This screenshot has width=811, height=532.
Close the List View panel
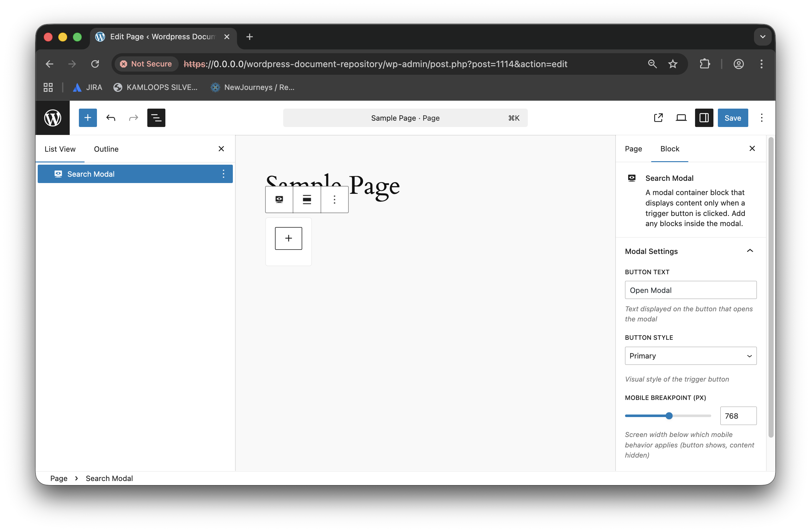221,149
